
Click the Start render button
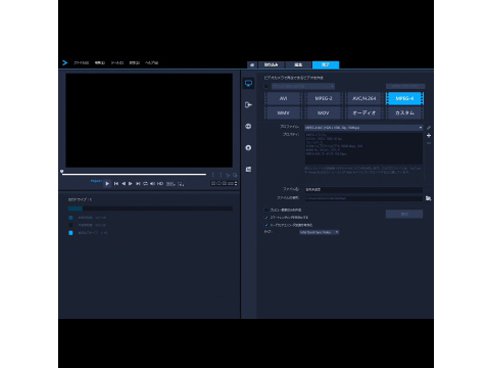pyautogui.click(x=404, y=214)
